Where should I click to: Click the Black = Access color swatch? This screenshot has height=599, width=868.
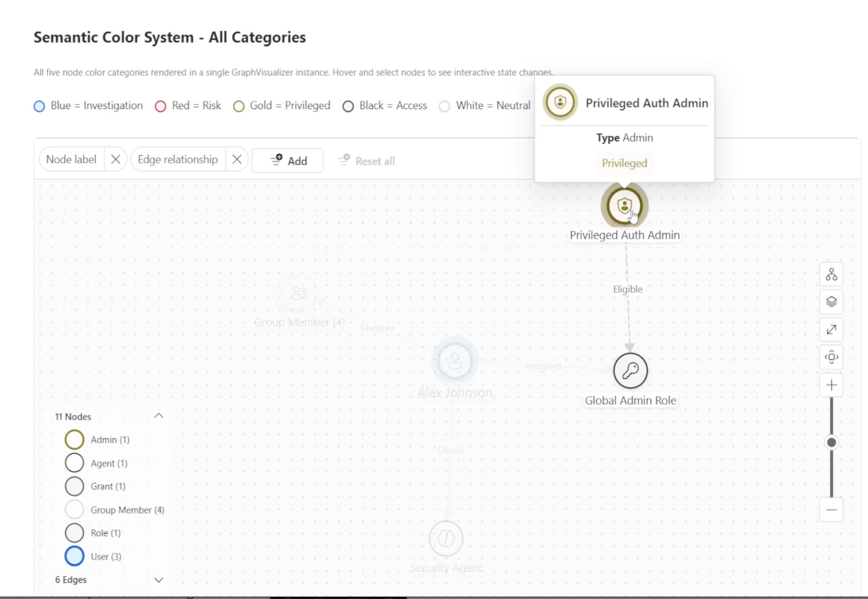click(x=348, y=106)
